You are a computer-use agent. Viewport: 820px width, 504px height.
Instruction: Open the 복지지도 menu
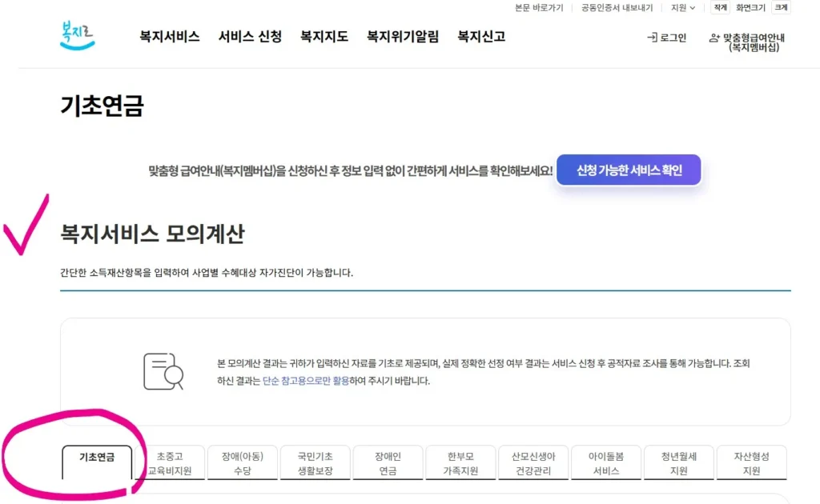pyautogui.click(x=324, y=35)
